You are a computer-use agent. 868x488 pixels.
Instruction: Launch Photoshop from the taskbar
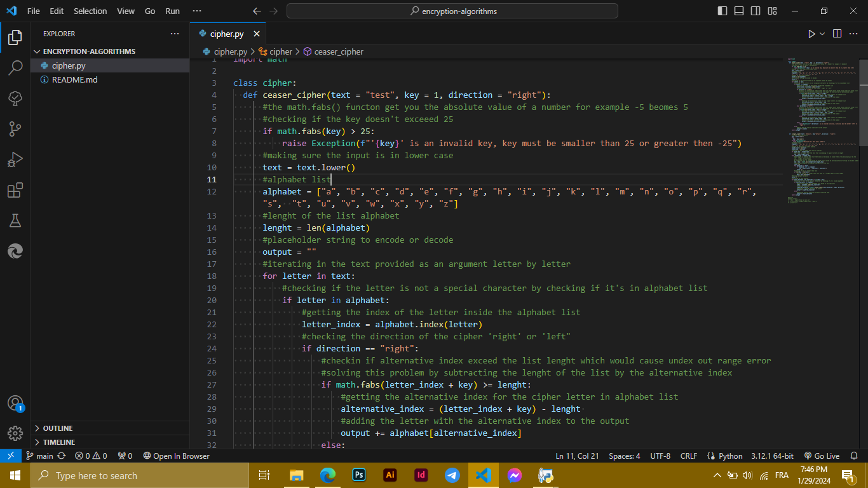tap(359, 475)
